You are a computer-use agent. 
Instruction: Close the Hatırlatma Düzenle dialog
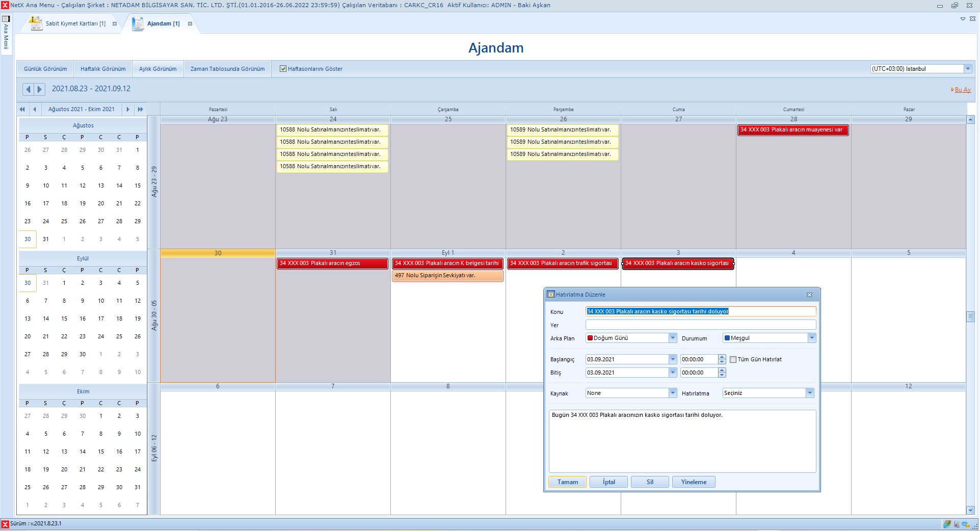pyautogui.click(x=809, y=295)
